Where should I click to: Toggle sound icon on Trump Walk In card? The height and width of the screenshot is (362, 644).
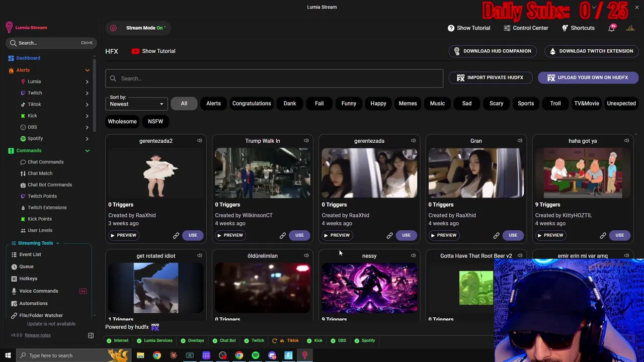306,141
